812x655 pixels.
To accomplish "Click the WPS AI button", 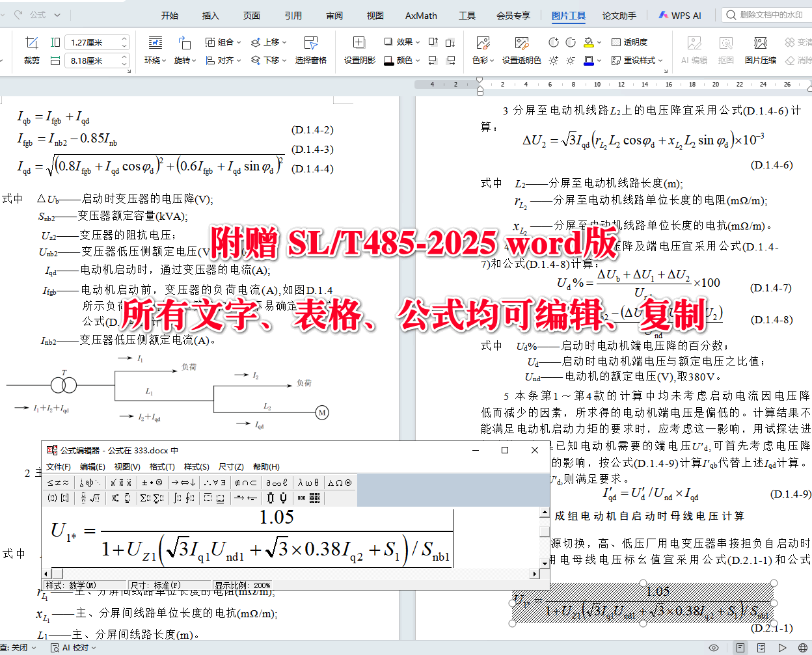I will click(x=680, y=16).
